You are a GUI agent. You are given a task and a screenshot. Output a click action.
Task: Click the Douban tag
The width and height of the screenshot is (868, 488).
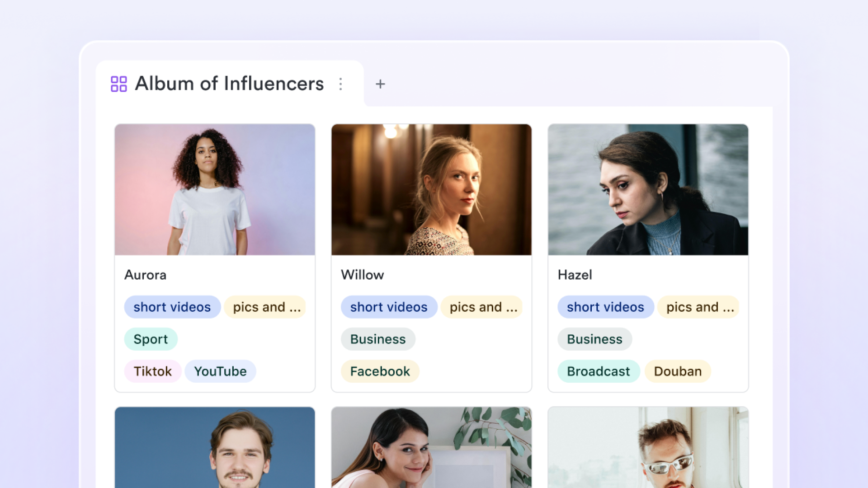[x=678, y=371]
